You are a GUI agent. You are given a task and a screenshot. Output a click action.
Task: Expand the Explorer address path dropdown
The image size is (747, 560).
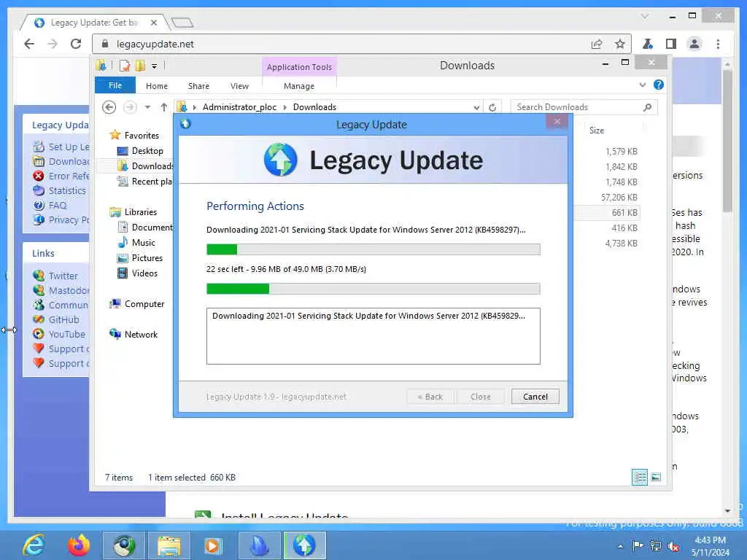476,107
